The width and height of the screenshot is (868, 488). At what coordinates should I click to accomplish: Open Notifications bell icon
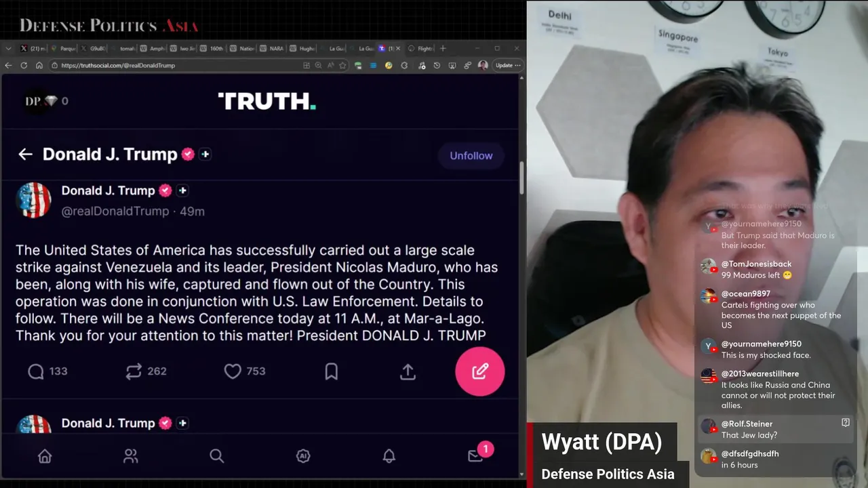coord(389,456)
